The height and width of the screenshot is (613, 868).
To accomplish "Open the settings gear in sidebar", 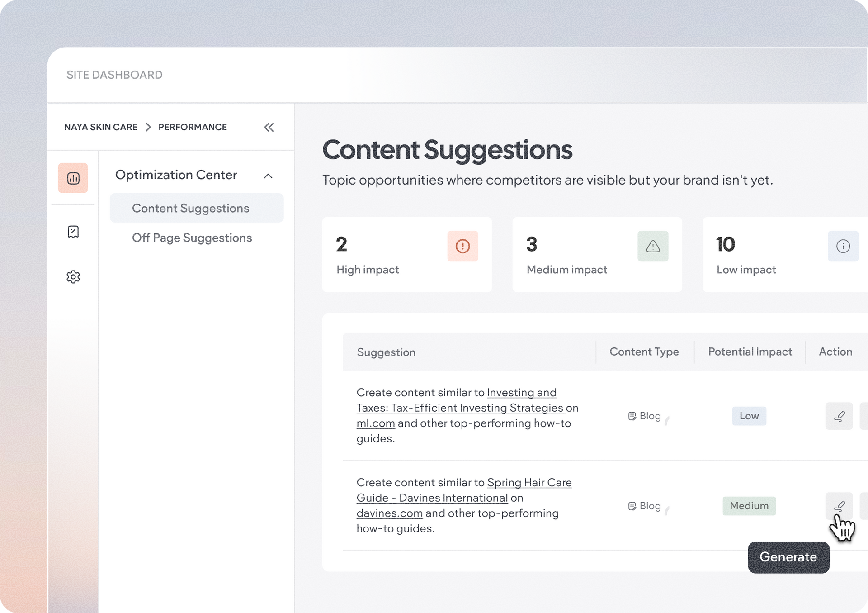I will (73, 276).
